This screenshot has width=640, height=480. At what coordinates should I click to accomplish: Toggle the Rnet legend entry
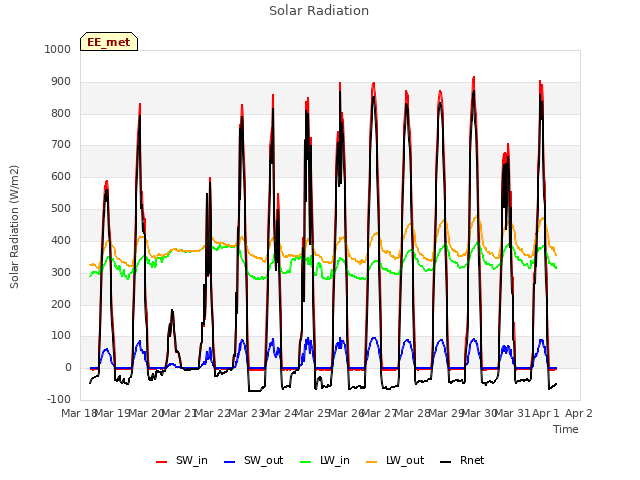point(462,460)
